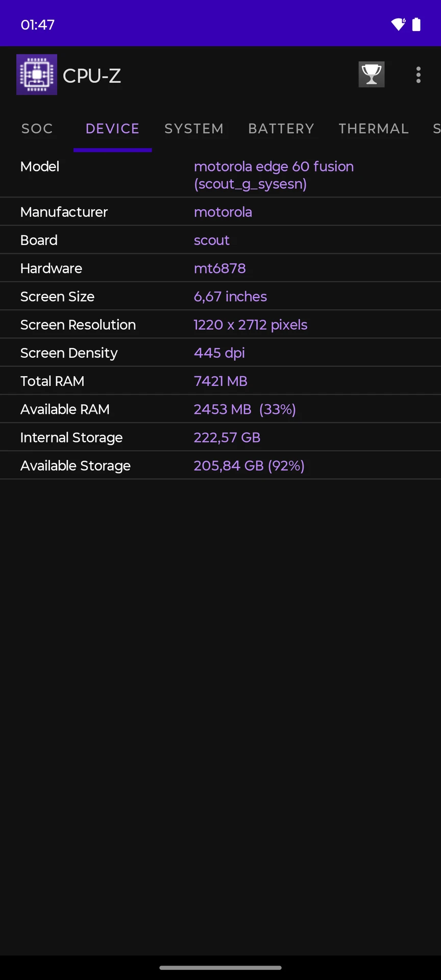Switch to the THERMAL tab

[x=374, y=129]
